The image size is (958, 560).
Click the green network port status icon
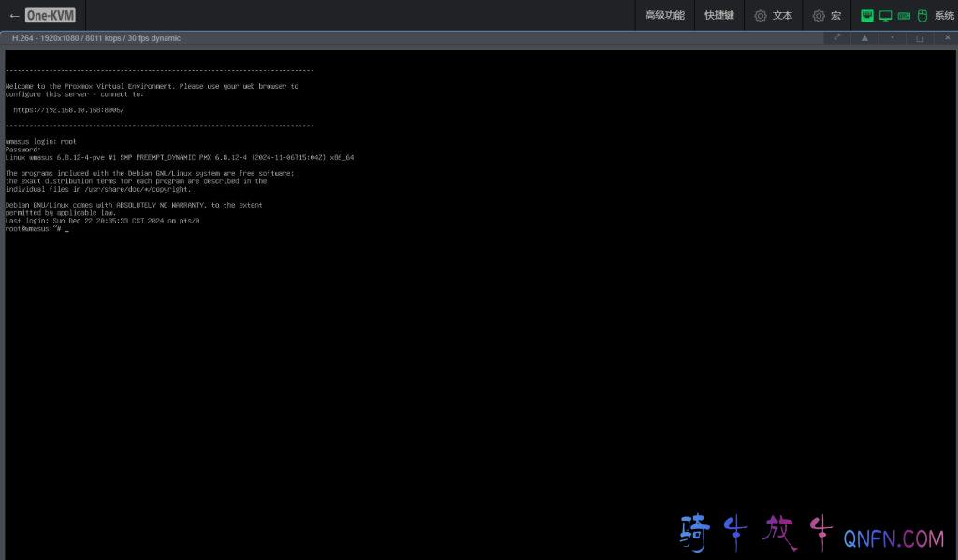click(867, 16)
